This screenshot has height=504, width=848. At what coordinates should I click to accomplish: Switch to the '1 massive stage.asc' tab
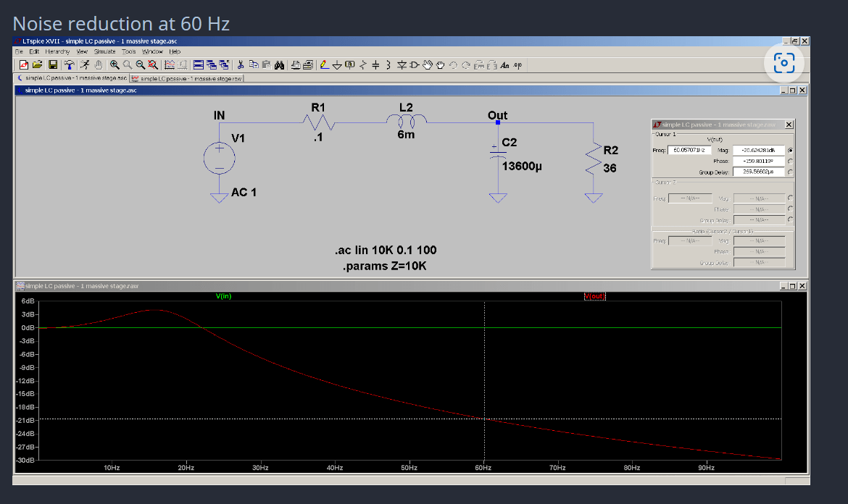[x=72, y=78]
